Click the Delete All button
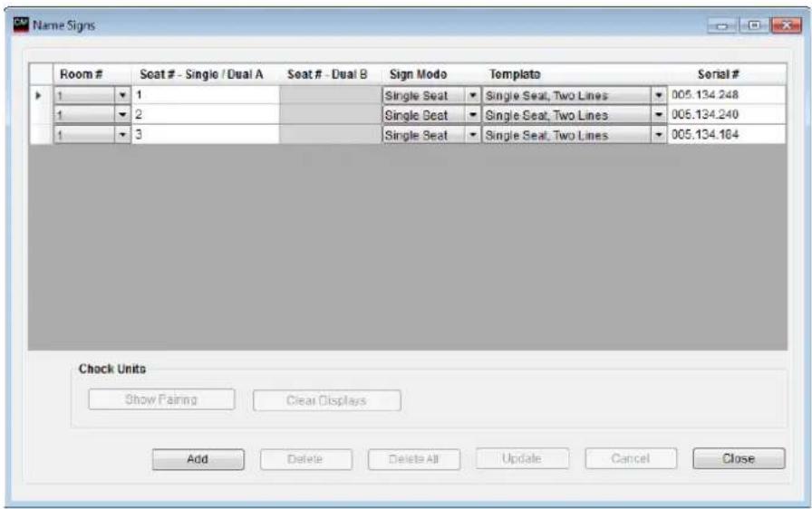Image resolution: width=812 pixels, height=509 pixels. pos(414,459)
